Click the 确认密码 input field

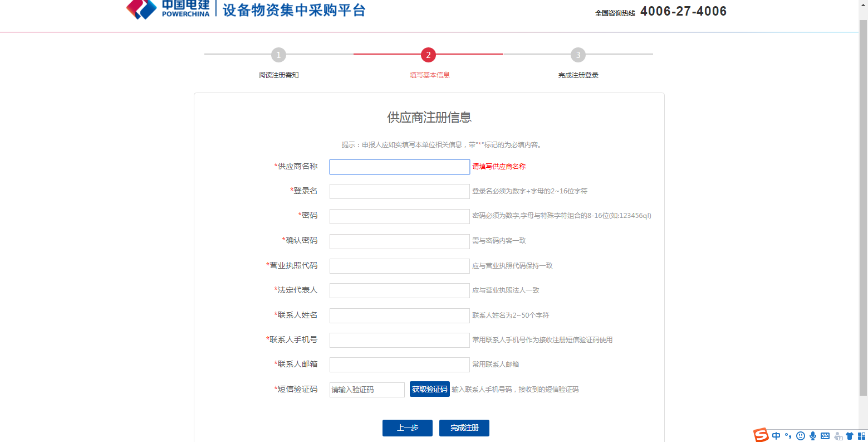pyautogui.click(x=400, y=241)
